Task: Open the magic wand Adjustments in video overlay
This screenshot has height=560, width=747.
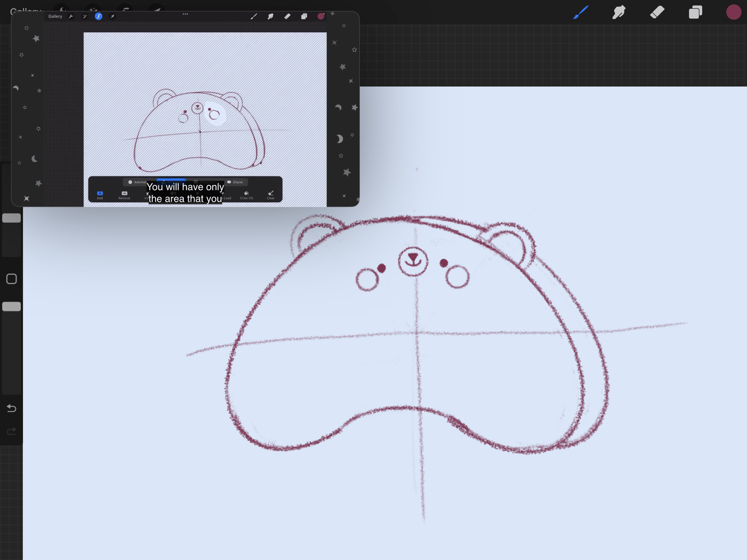Action: [x=85, y=17]
